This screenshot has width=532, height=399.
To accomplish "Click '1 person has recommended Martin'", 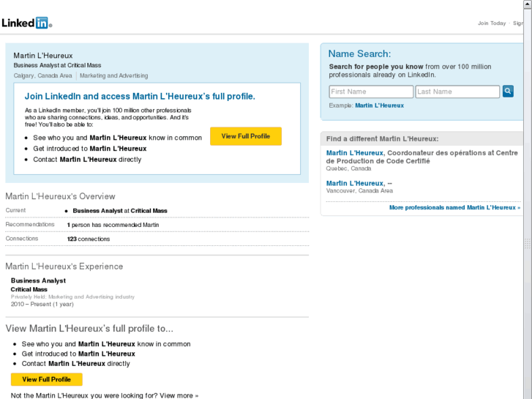I will point(113,225).
